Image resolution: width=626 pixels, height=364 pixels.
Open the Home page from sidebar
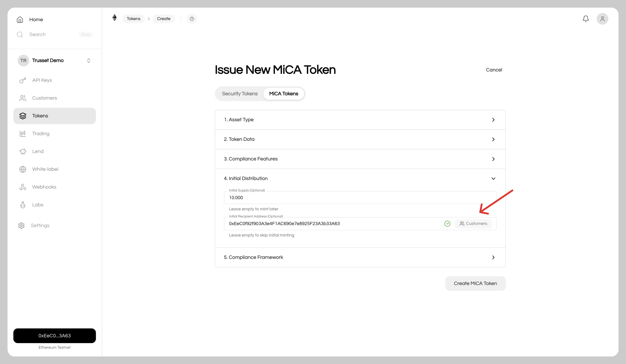click(x=36, y=19)
